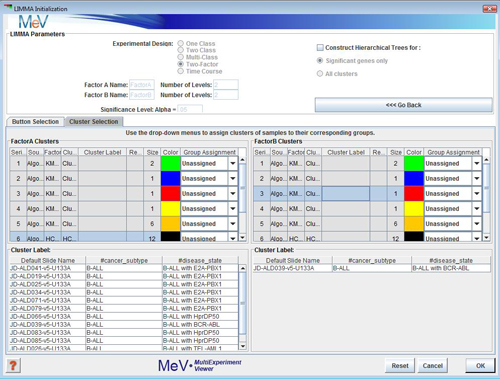
Task: Click scroll-down arrow in left Cluster Label list
Action: tap(243, 346)
